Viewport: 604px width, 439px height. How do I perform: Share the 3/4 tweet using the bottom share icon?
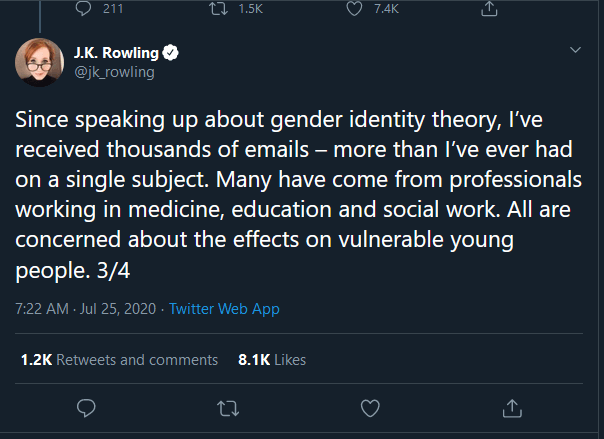point(512,408)
